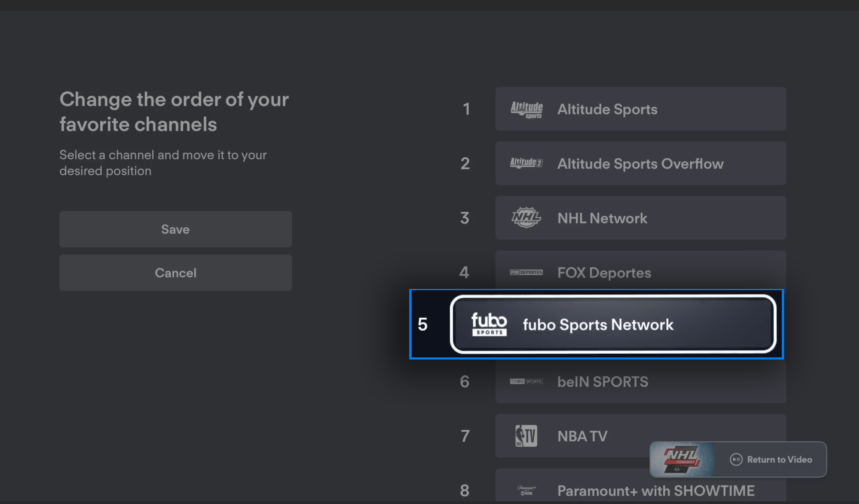Click the Return to Video label

(x=780, y=459)
